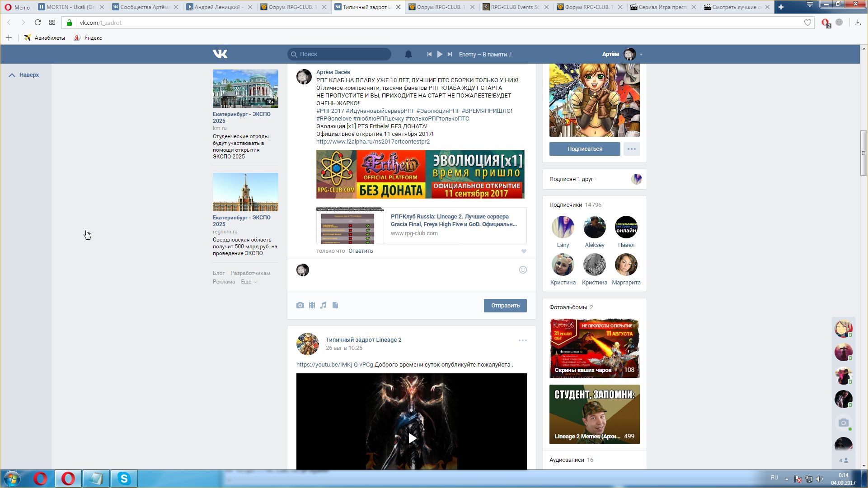Open the Эволюция x1 banner image

(x=420, y=174)
